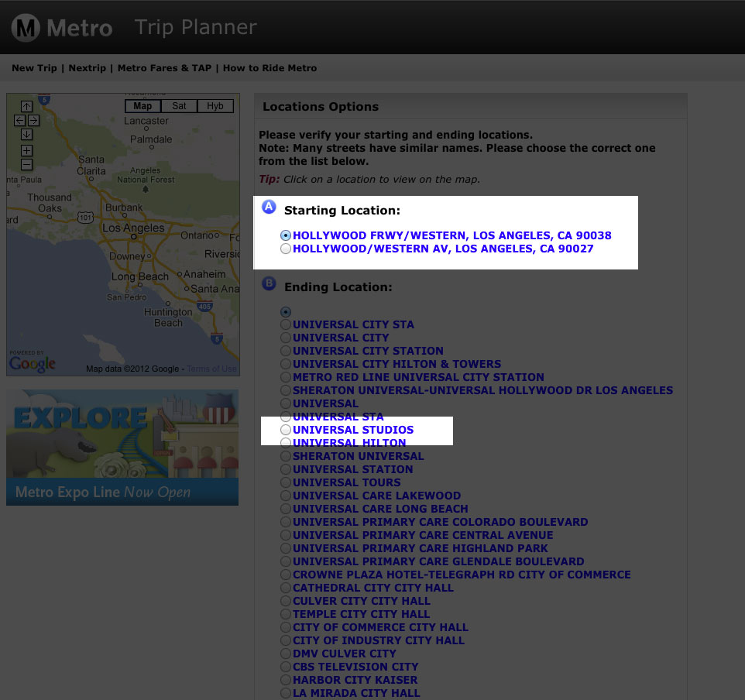
Task: Click the LA MIRADA CITY HALL link
Action: tap(356, 693)
